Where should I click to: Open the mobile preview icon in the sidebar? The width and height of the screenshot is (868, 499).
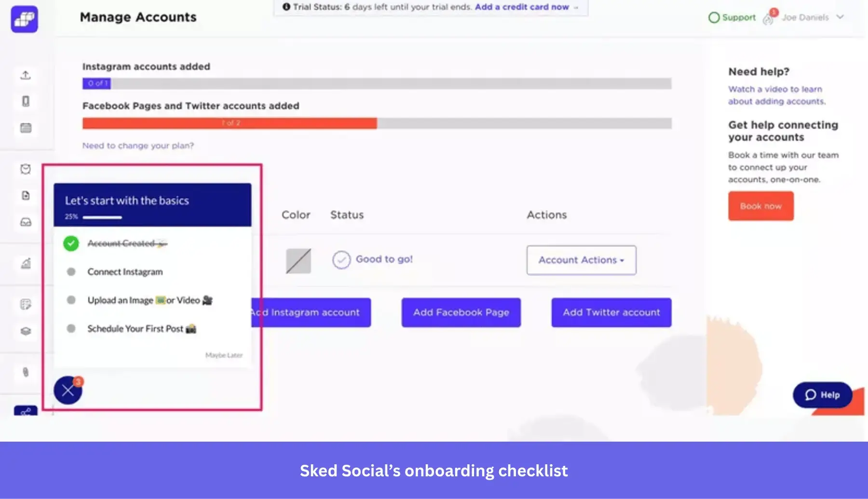(x=26, y=101)
